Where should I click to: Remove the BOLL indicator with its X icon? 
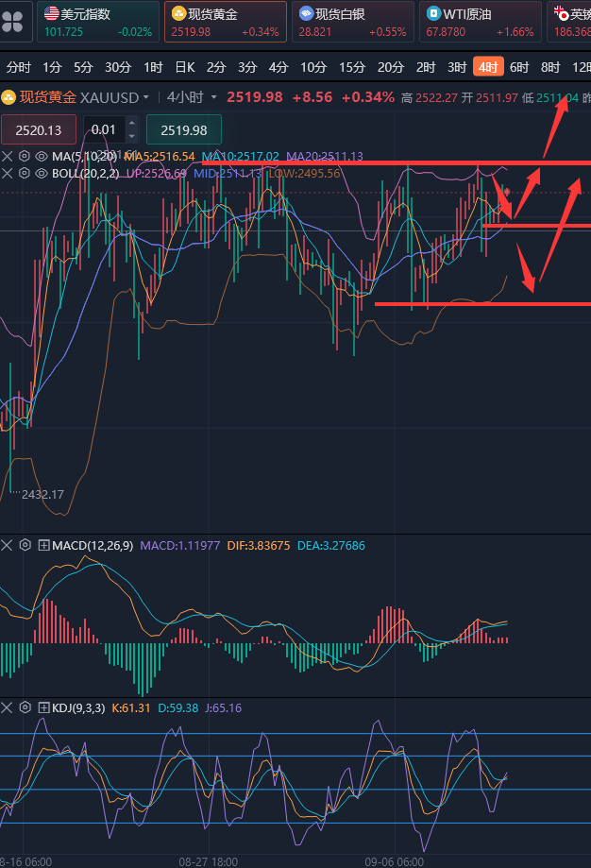8,174
